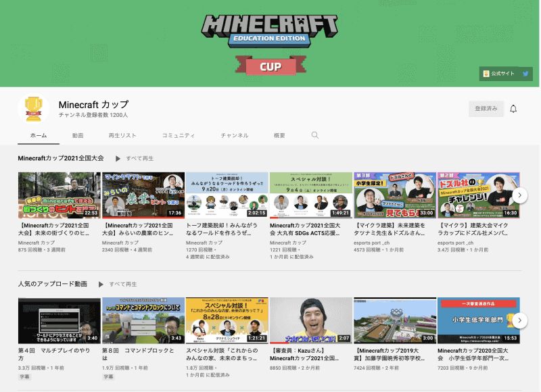Click the trophy icon inside the 公式サイト banner button
The image size is (541, 392).
485,74
